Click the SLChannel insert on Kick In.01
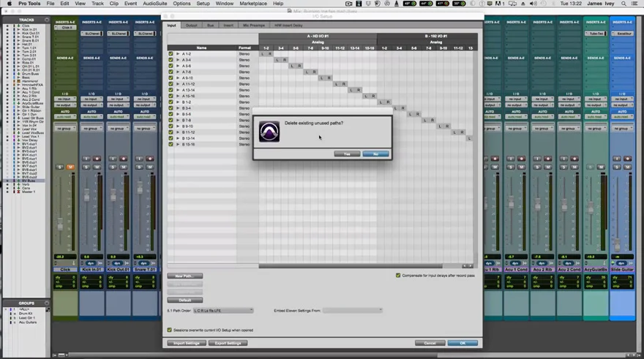 click(x=91, y=34)
